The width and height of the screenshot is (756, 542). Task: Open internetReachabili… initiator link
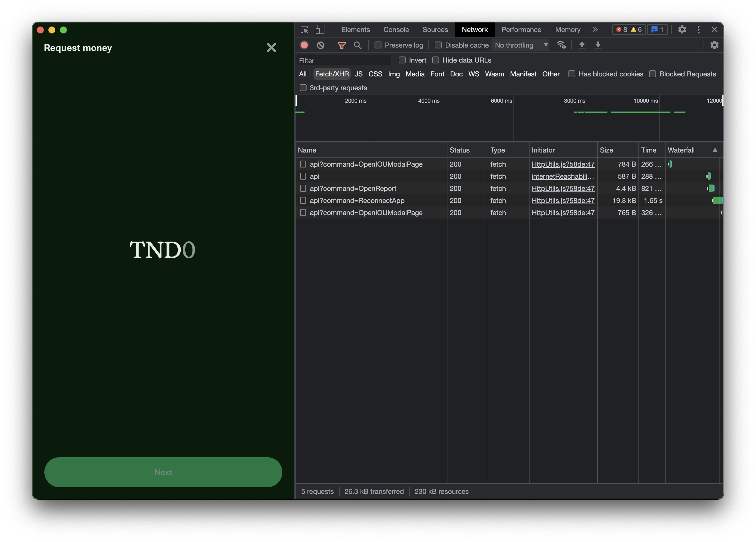point(562,176)
